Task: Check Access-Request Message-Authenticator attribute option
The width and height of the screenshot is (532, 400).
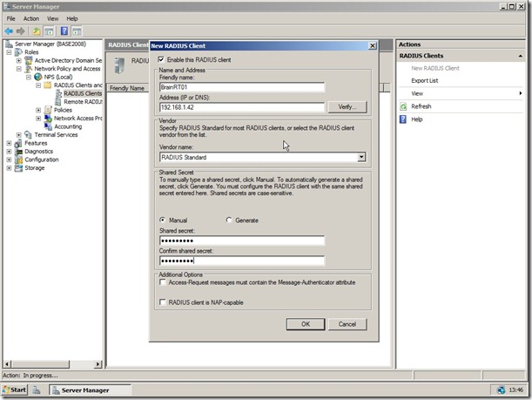Action: click(x=163, y=282)
